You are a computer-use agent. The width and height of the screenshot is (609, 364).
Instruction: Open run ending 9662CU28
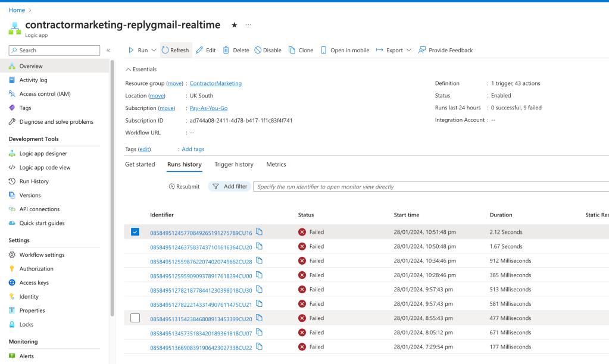201,262
